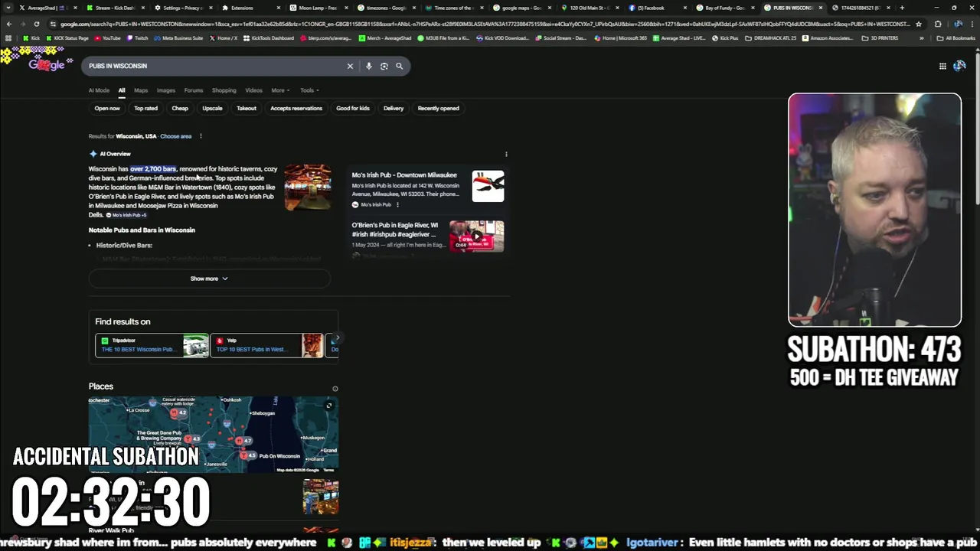Switch to Videos results tab

pos(253,90)
